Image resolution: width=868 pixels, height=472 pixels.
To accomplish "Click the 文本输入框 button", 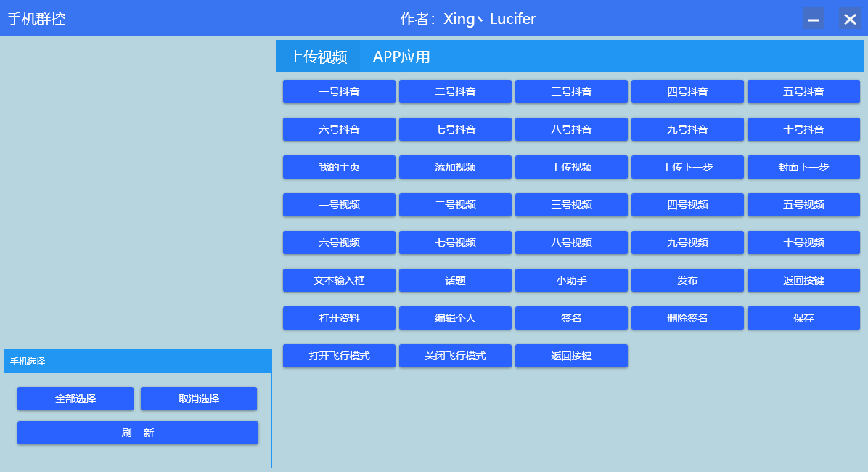I will [340, 280].
